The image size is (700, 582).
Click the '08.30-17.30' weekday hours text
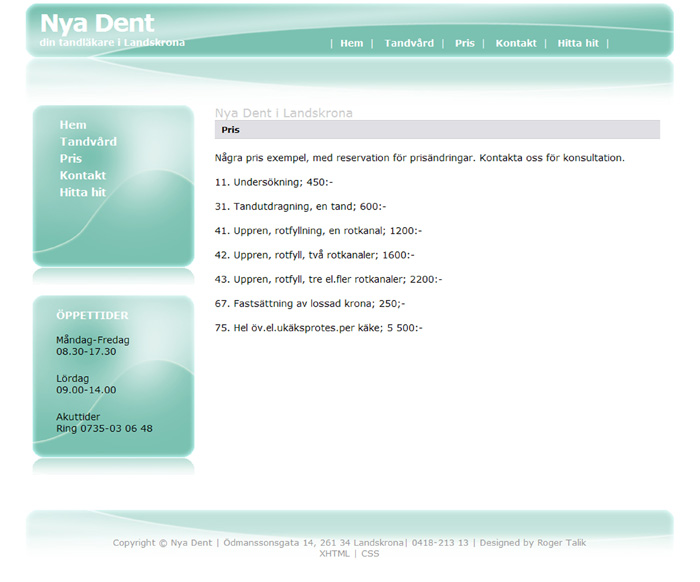[86, 352]
